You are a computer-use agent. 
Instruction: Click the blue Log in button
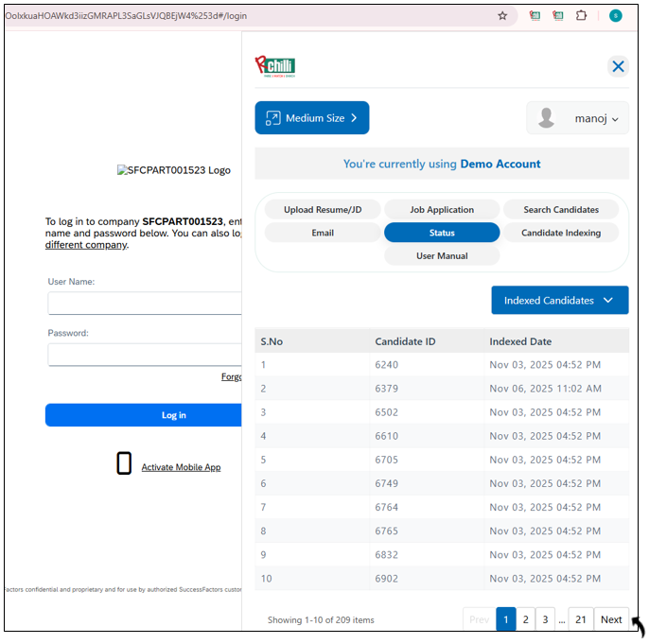click(x=144, y=415)
